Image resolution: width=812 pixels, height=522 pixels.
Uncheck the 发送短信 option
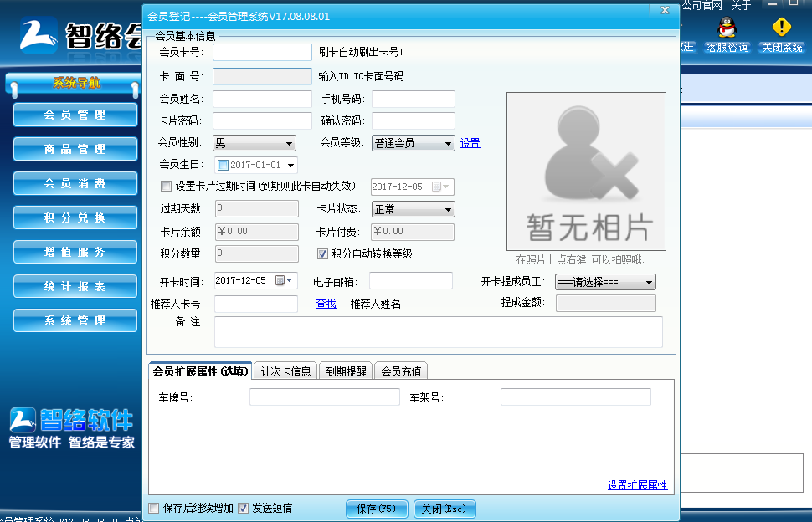pyautogui.click(x=243, y=508)
